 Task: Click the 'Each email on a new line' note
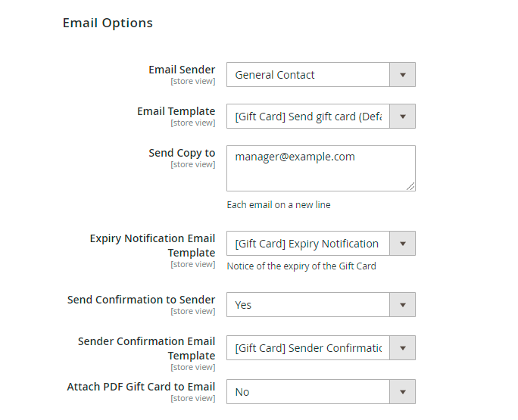pyautogui.click(x=279, y=205)
